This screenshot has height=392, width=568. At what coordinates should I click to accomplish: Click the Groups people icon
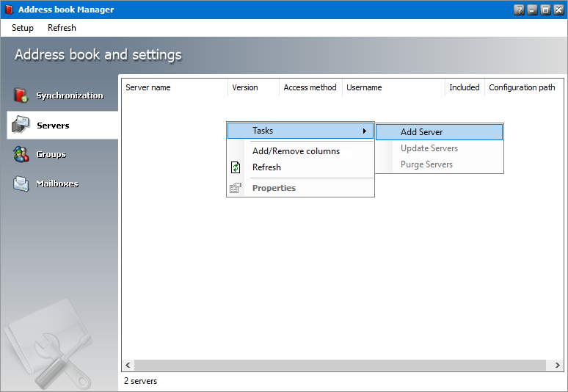coord(21,154)
